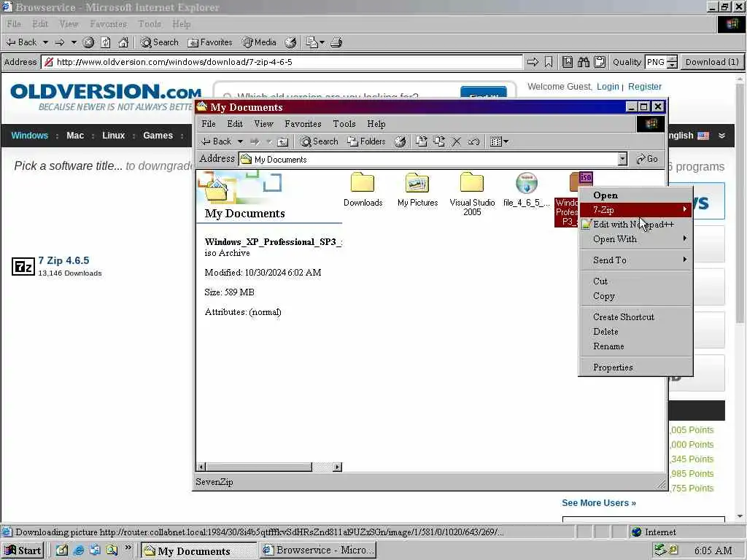Open Tools menu in My Documents
The image size is (747, 560).
[x=344, y=124]
